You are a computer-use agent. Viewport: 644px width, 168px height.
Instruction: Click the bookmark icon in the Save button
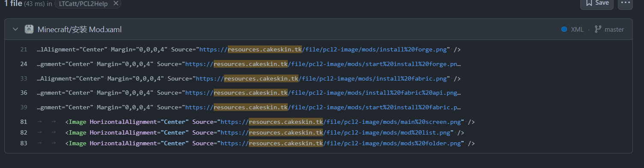point(589,3)
